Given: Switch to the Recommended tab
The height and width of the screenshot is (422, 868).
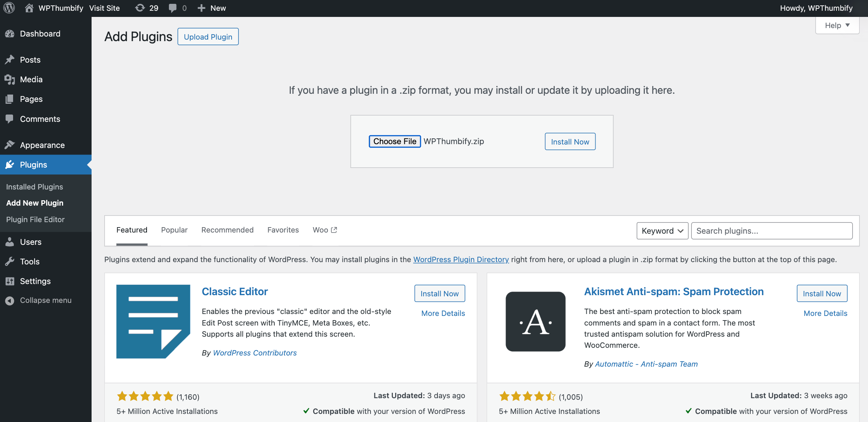Looking at the screenshot, I should pyautogui.click(x=227, y=230).
